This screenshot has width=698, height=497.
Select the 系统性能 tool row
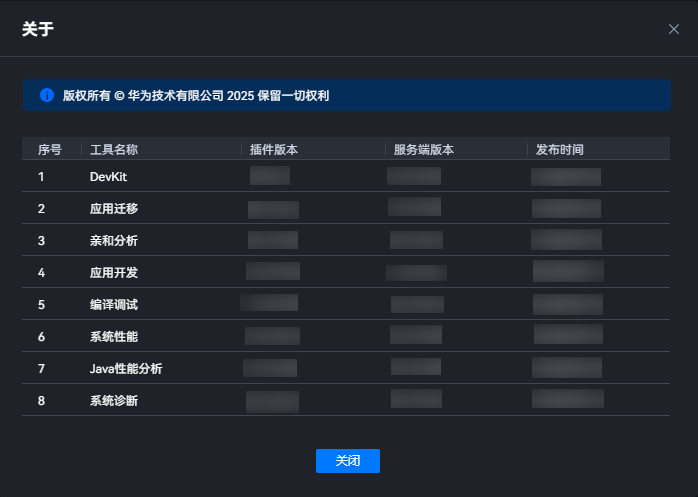click(x=346, y=336)
